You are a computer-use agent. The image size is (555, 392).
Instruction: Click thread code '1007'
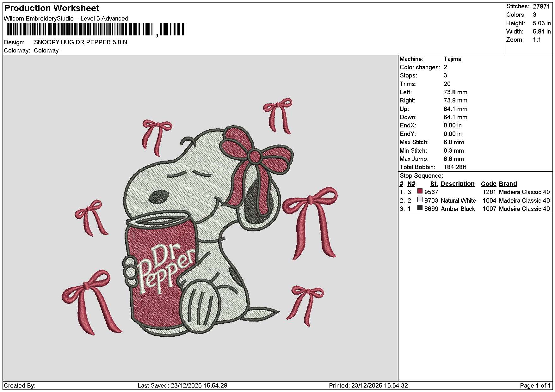489,209
